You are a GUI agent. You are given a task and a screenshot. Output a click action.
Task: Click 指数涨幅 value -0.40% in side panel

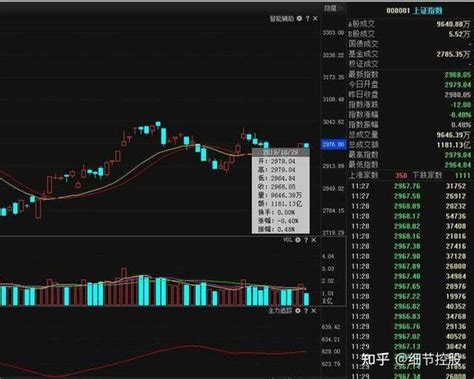click(460, 115)
